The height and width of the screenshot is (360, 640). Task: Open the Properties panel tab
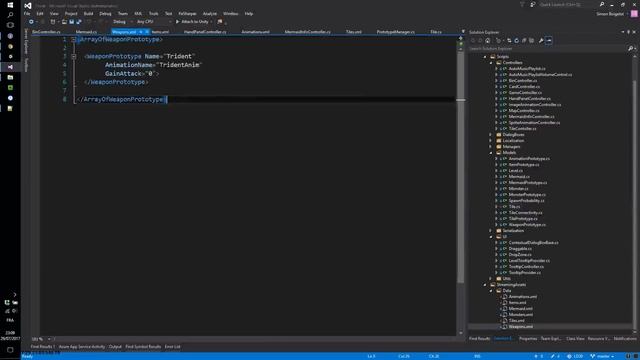(x=528, y=339)
